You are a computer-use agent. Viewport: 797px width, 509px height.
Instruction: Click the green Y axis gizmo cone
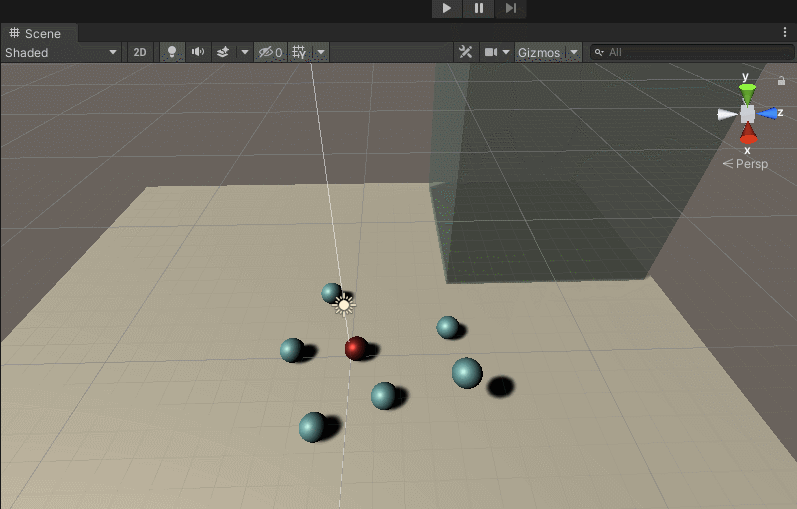click(x=747, y=94)
